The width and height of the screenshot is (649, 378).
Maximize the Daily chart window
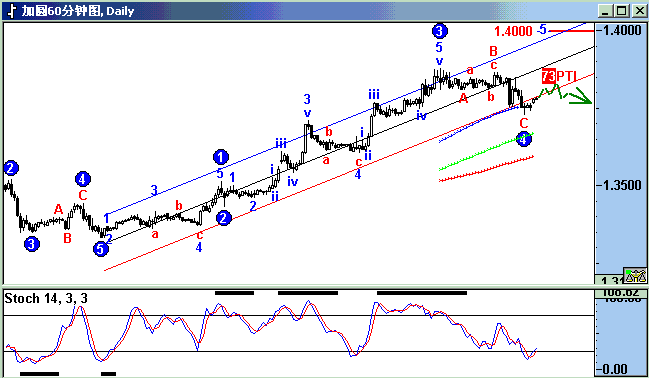[622, 11]
